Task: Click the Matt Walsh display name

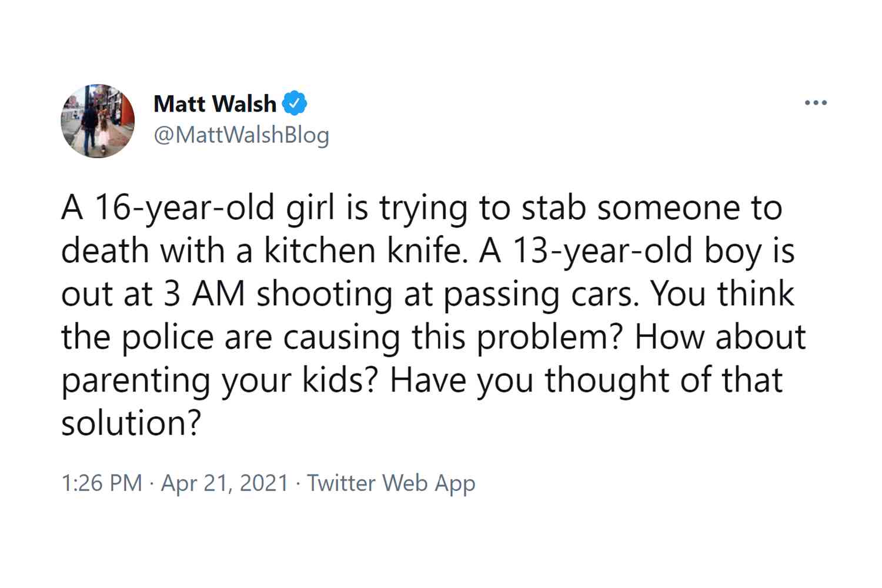Action: click(215, 103)
